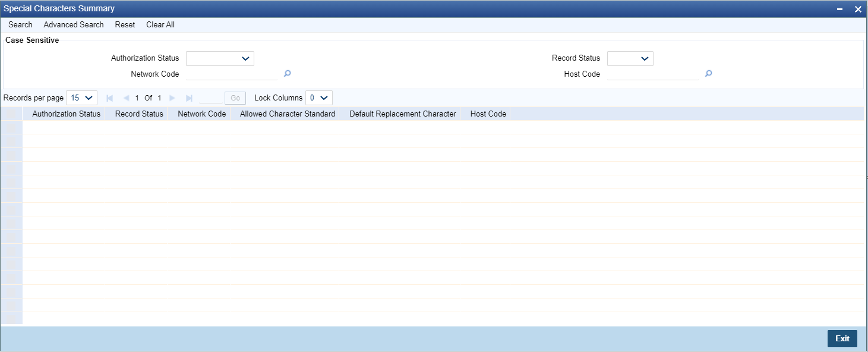Change Records per page dropdown value
Viewport: 868px width, 352px height.
[x=81, y=98]
